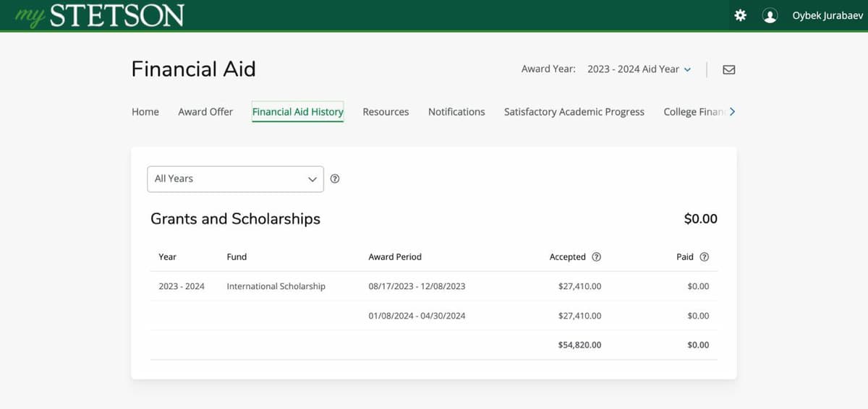This screenshot has width=868, height=409.
Task: Expand the All Years filter dropdown
Action: coord(235,178)
